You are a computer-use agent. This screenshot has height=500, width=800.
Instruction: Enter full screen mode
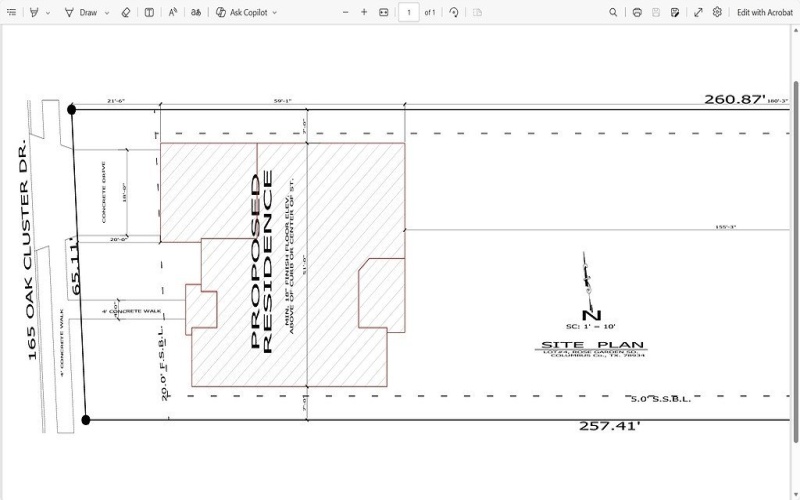[x=698, y=12]
